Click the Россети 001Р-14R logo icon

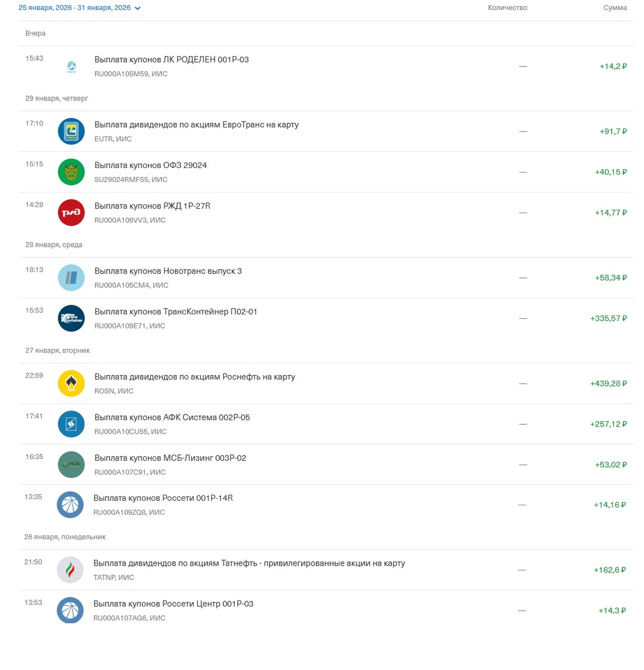70,505
